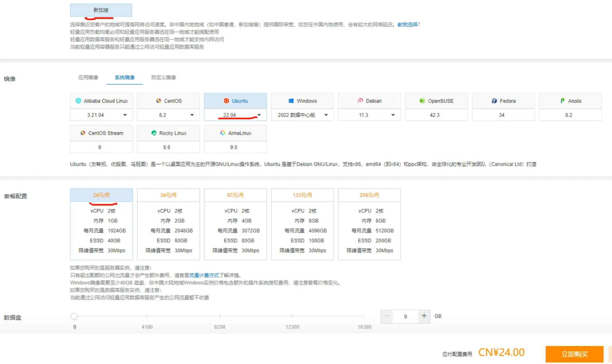Click the Ubuntu logo icon
The height and width of the screenshot is (364, 612).
(x=226, y=101)
